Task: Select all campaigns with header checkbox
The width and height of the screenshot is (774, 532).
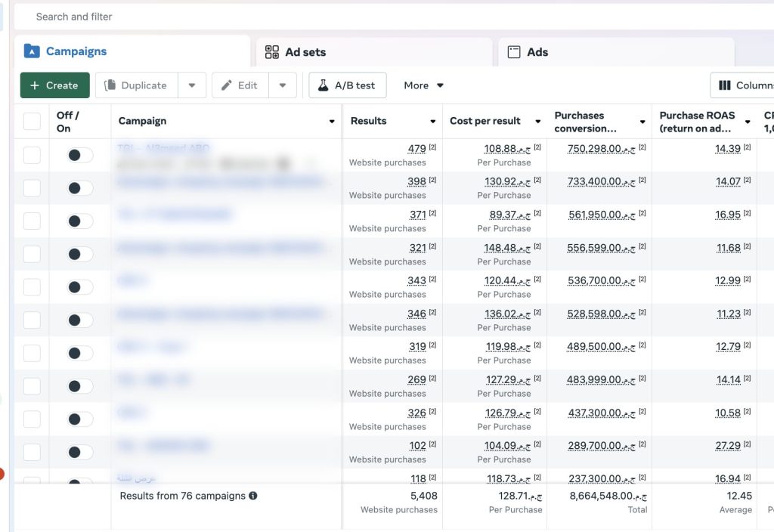Action: pos(32,121)
